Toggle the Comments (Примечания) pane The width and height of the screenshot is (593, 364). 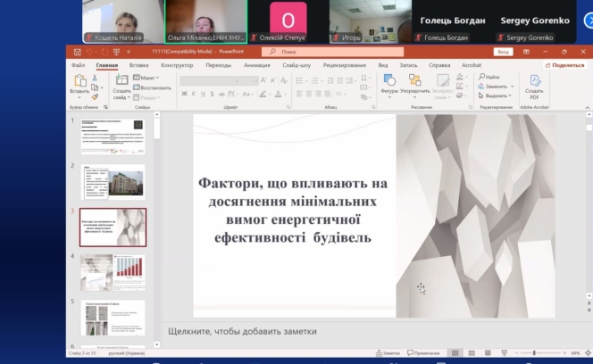click(x=425, y=353)
